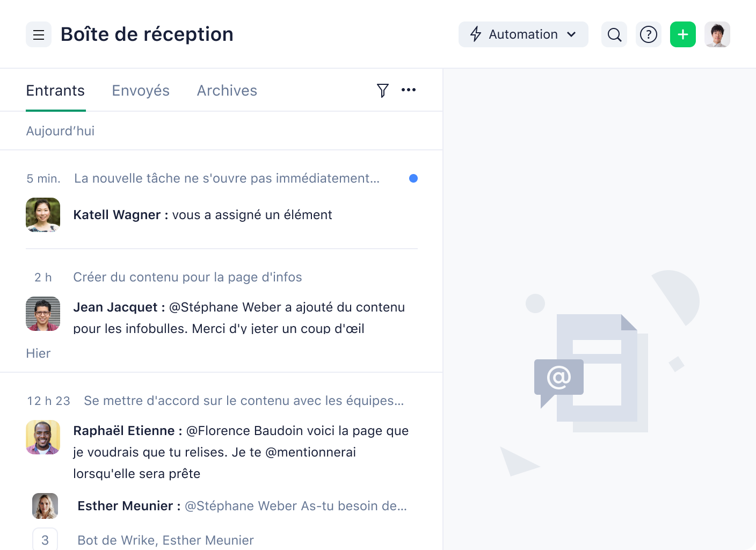Click Esther Meunier's avatar
This screenshot has width=756, height=550.
click(x=45, y=506)
